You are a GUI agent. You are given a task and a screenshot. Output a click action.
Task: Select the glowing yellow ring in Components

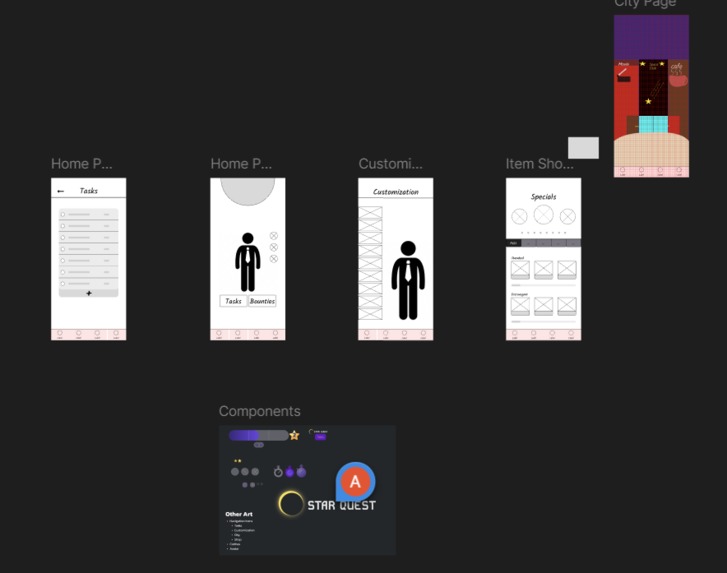click(291, 503)
